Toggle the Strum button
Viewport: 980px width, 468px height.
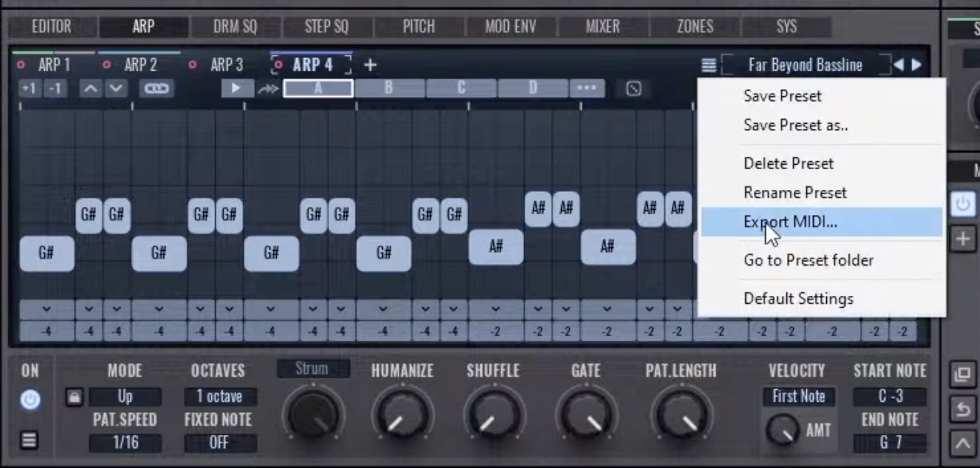[311, 369]
